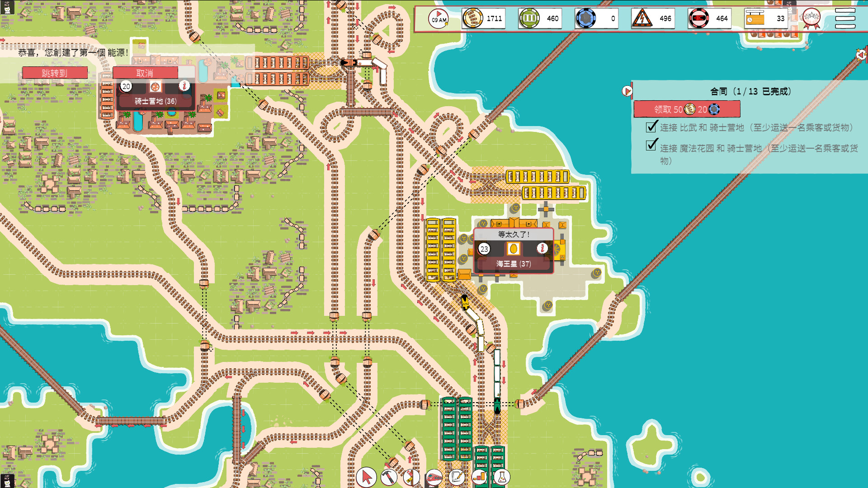Open the hammer build tool

(x=389, y=477)
